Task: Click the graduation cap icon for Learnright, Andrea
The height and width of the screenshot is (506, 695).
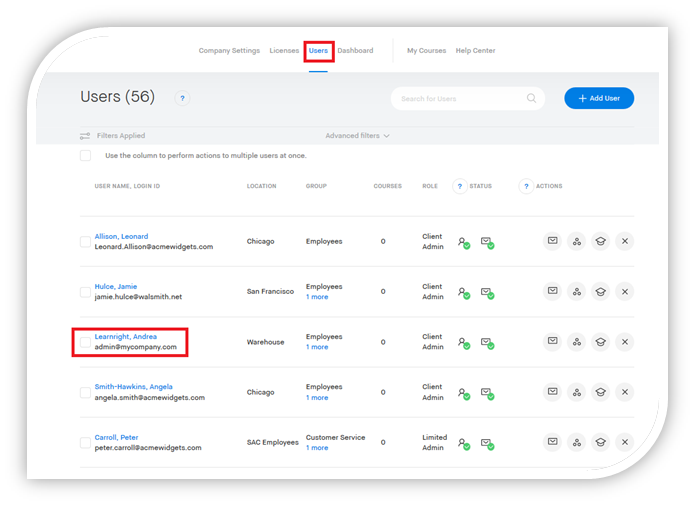Action: [x=601, y=342]
